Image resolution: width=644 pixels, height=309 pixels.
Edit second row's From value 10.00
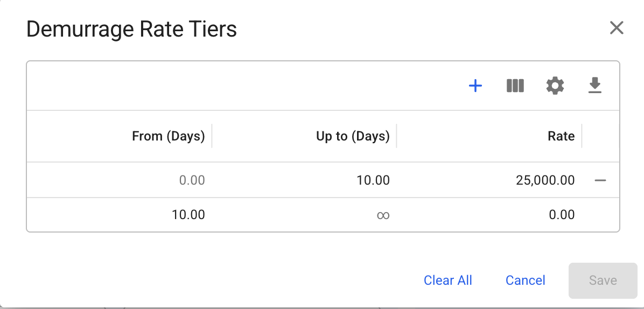tap(188, 215)
